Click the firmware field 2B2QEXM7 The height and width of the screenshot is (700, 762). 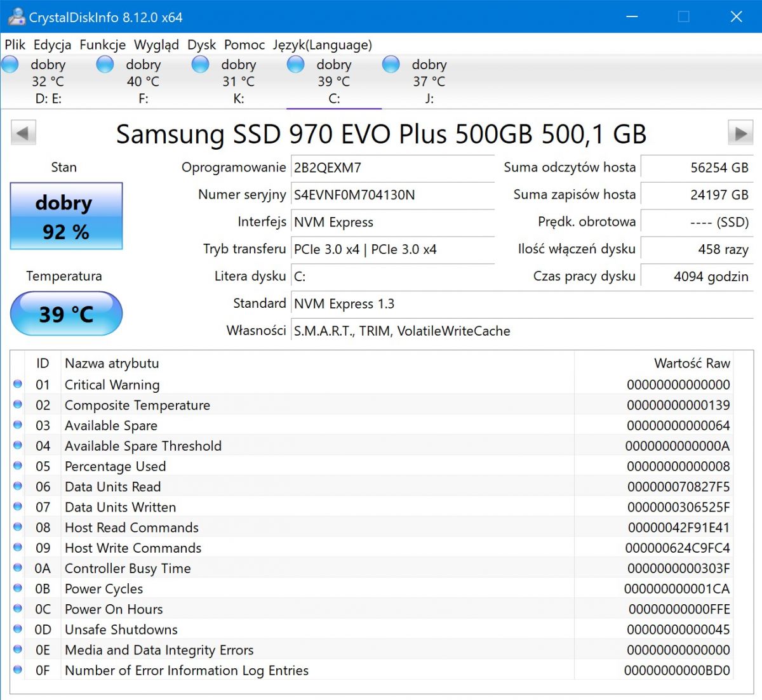pyautogui.click(x=392, y=168)
